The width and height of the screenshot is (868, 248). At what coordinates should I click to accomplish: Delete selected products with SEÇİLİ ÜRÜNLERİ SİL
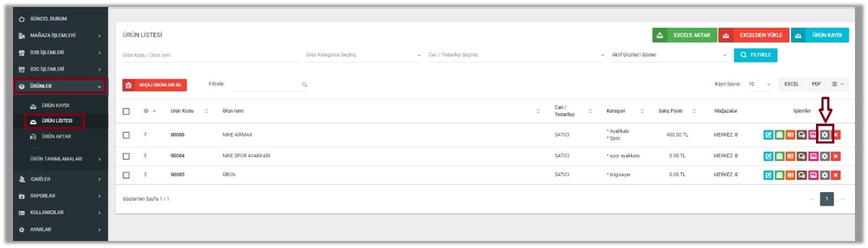(154, 85)
